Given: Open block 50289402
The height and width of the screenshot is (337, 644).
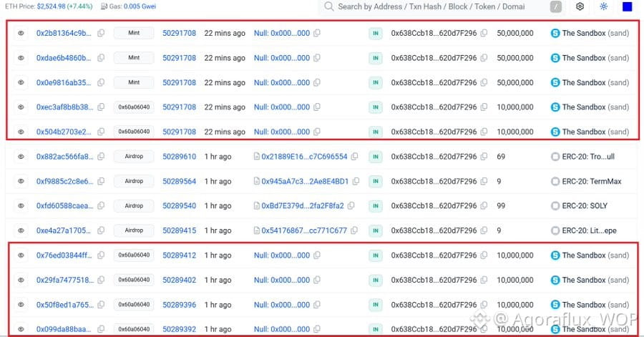Looking at the screenshot, I should point(179,280).
